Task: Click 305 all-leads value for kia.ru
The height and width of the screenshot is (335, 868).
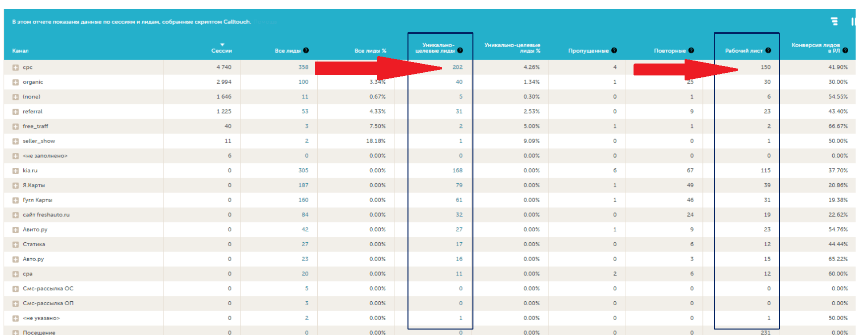Action: (x=303, y=170)
